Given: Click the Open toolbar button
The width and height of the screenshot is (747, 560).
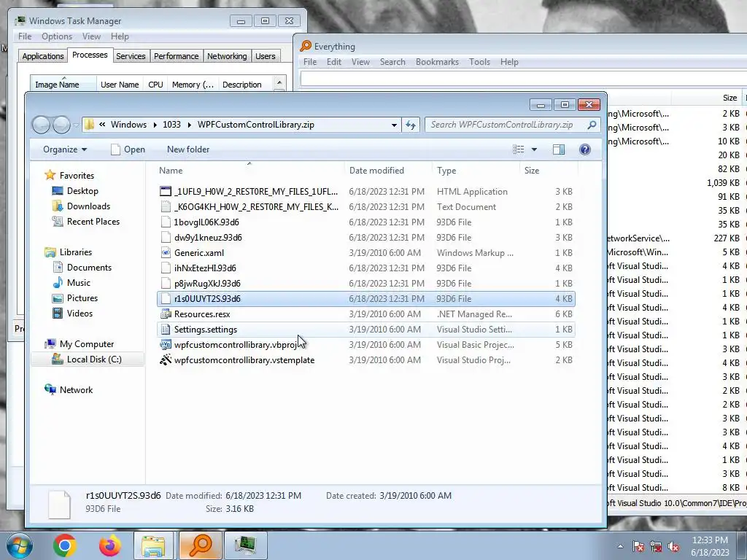Looking at the screenshot, I should pyautogui.click(x=128, y=149).
